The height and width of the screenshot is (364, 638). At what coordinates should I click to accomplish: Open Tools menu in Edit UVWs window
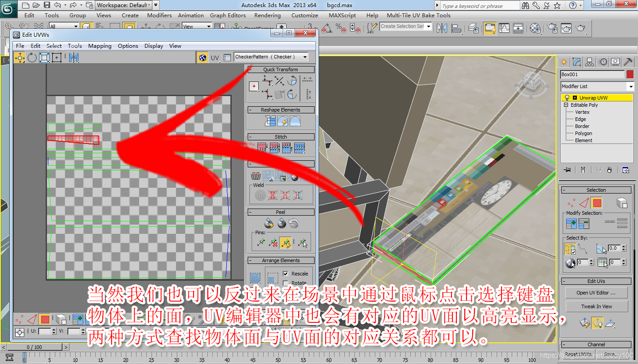[x=75, y=46]
